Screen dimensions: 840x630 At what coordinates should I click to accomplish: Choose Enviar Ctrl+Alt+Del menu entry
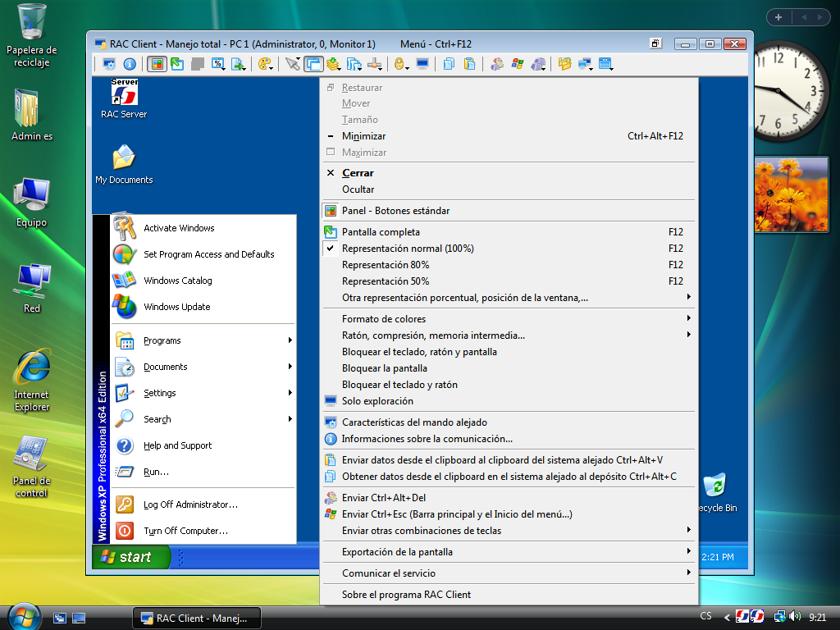(509, 498)
